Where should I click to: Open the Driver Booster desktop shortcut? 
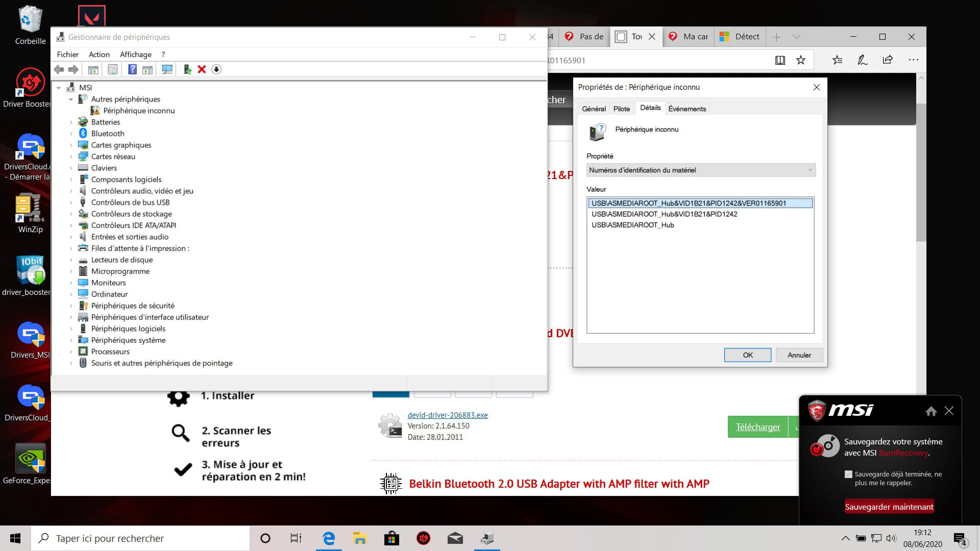coord(30,88)
